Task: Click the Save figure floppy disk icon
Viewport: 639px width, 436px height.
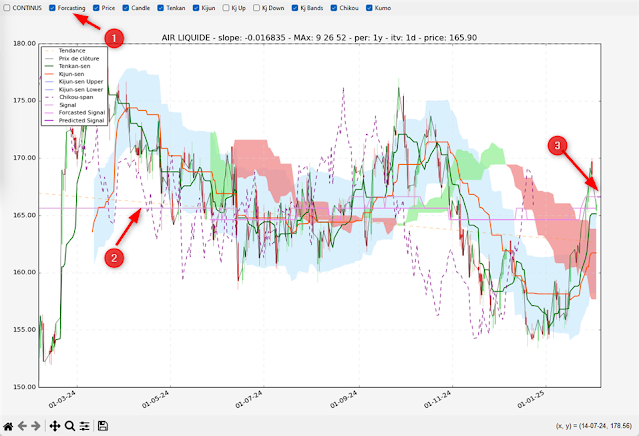Action: [x=103, y=426]
